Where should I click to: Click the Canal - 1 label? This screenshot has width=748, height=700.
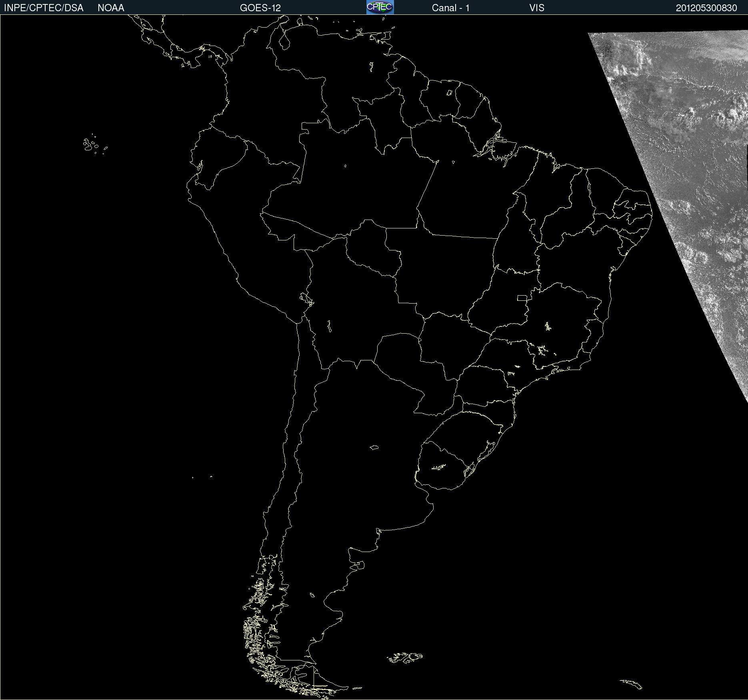451,8
